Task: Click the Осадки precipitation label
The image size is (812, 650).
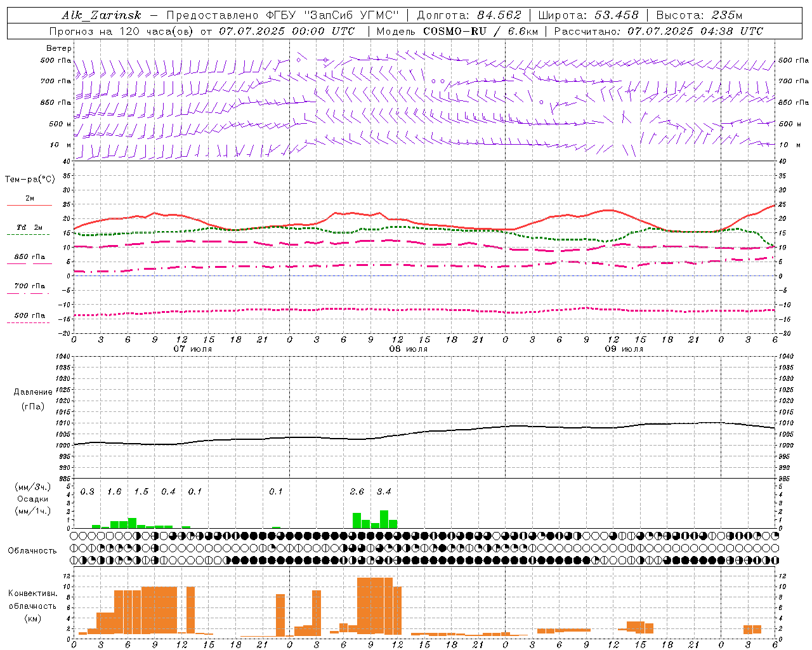Action: 33,499
